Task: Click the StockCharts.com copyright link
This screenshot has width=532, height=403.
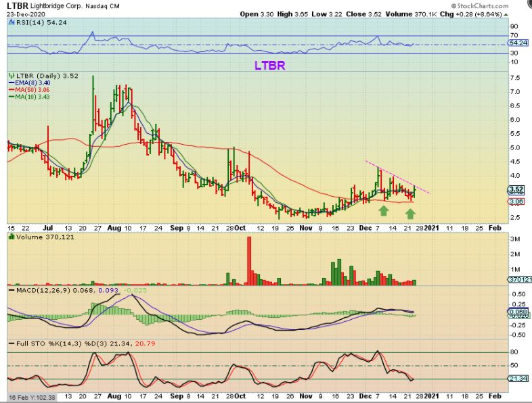Action: [x=480, y=6]
